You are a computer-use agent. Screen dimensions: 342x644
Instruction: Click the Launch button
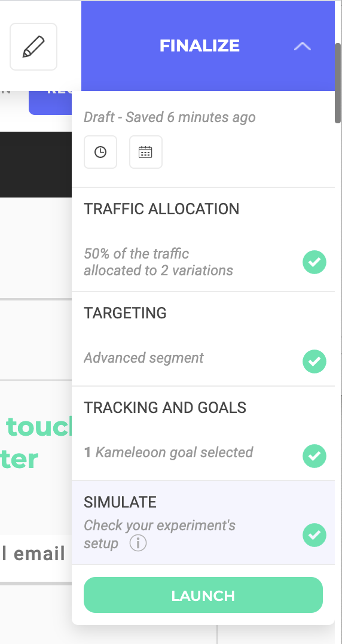tap(203, 595)
